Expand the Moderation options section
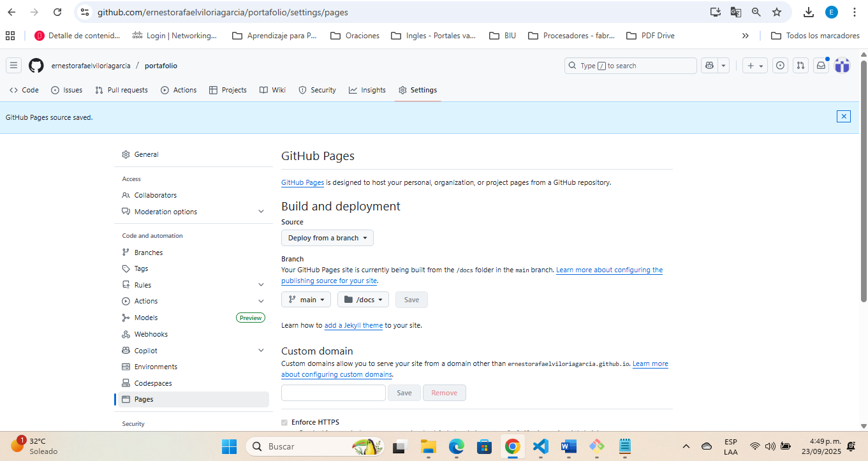Viewport: 868px width, 461px height. 261,212
